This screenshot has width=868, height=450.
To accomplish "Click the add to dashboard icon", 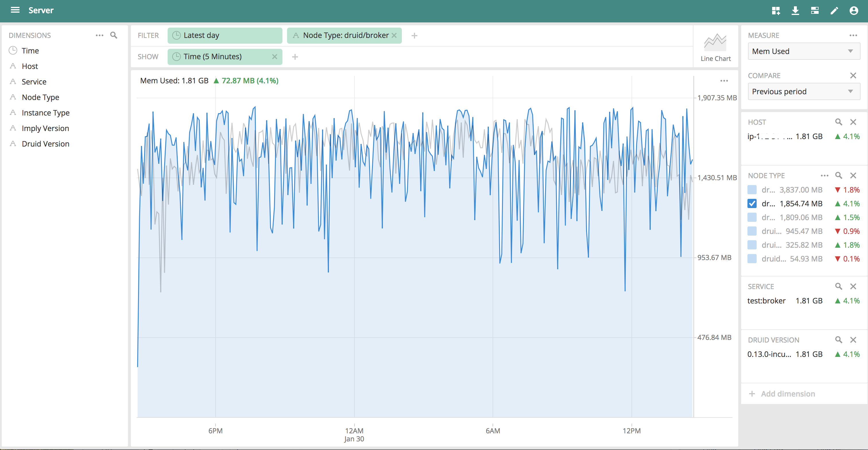I will pos(776,10).
